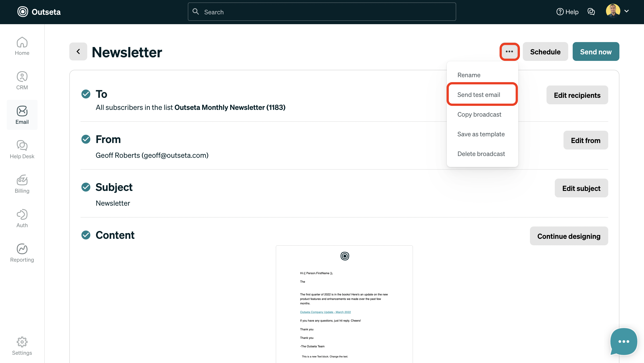Screen dimensions: 644x363
Task: Open Help in top bar
Action: pos(568,12)
